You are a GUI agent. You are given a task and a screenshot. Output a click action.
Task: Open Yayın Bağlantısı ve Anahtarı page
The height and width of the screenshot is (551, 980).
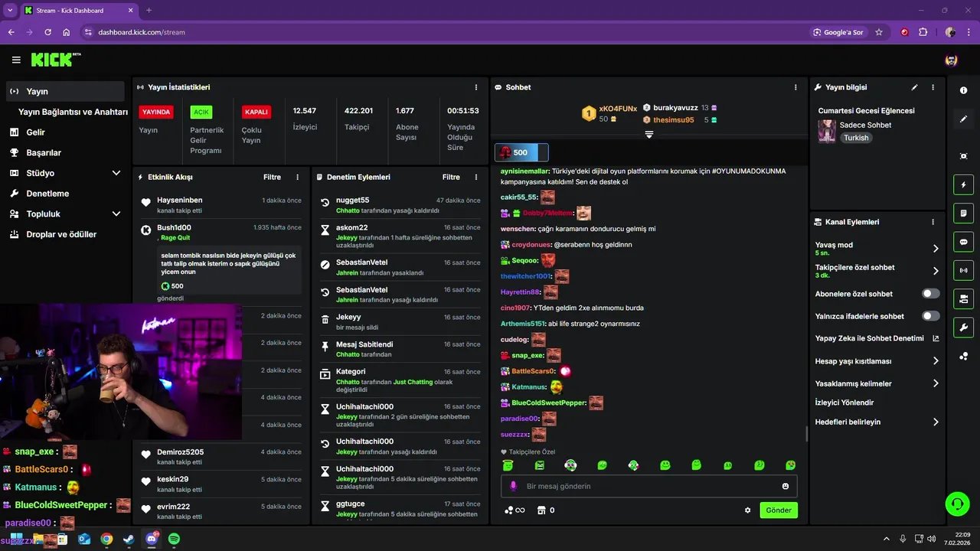[73, 112]
